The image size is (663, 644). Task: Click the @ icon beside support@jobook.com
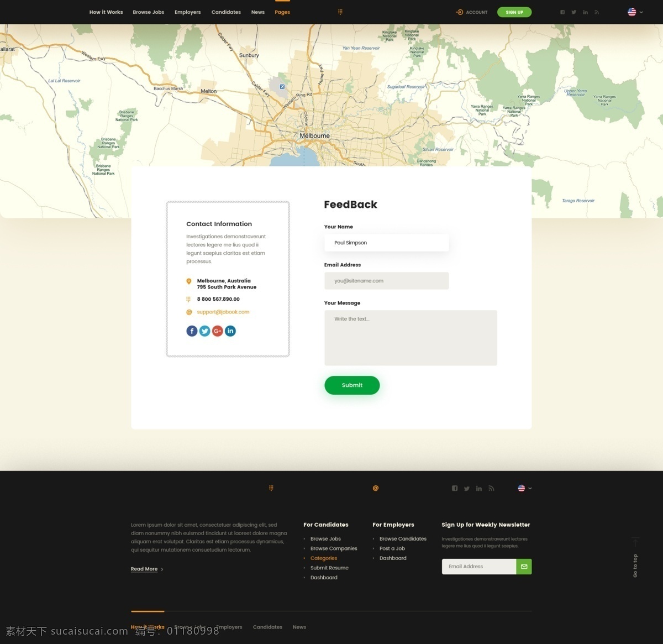[x=189, y=312]
